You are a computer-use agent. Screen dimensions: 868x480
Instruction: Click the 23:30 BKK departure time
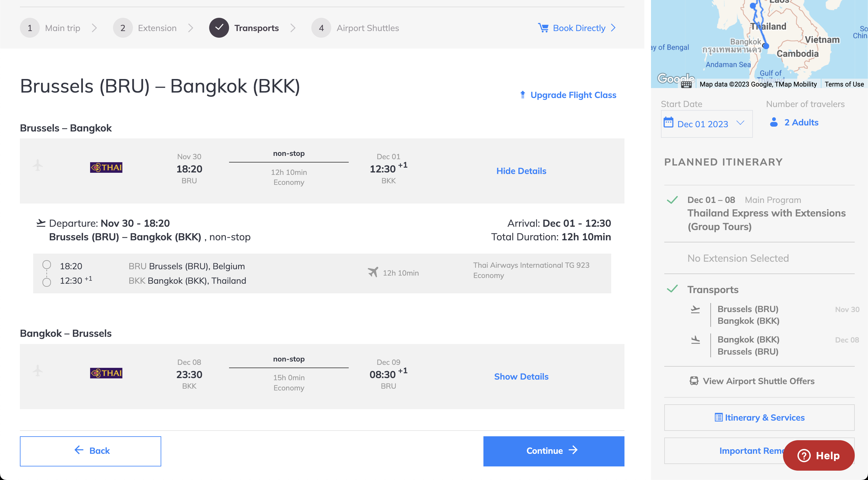tap(189, 374)
